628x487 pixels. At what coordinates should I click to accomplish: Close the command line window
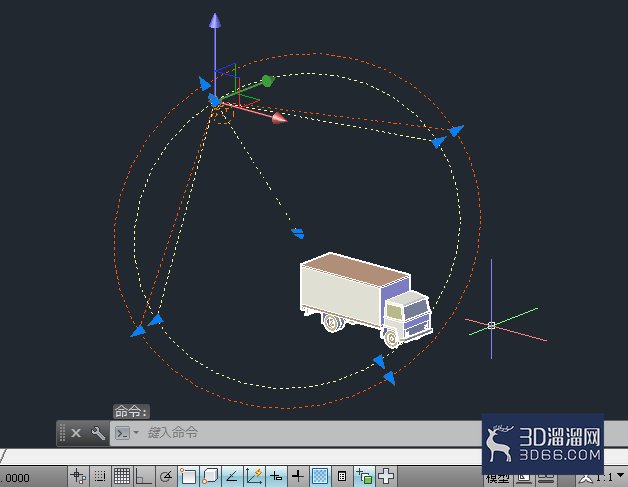tap(76, 433)
